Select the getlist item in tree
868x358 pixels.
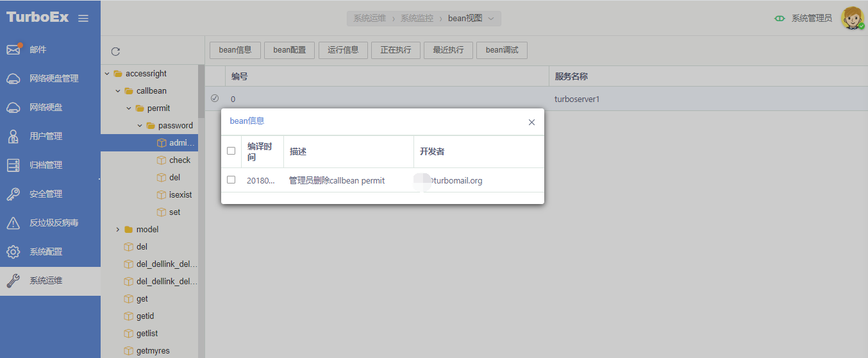(147, 333)
